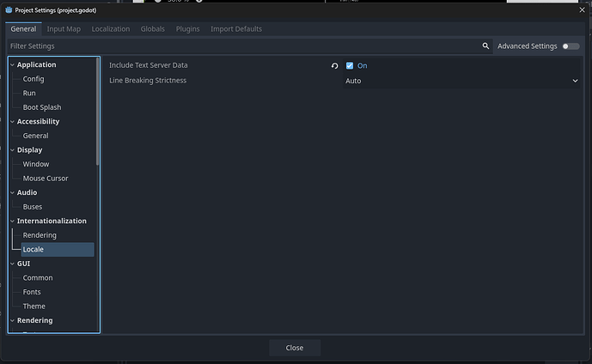This screenshot has height=364, width=592.
Task: Go to the Plugins tab
Action: [187, 29]
